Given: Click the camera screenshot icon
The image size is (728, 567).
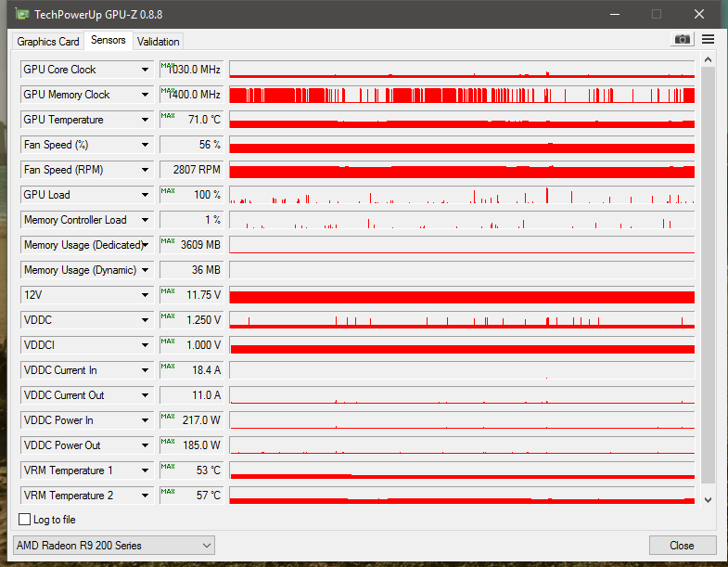Looking at the screenshot, I should click(x=682, y=40).
